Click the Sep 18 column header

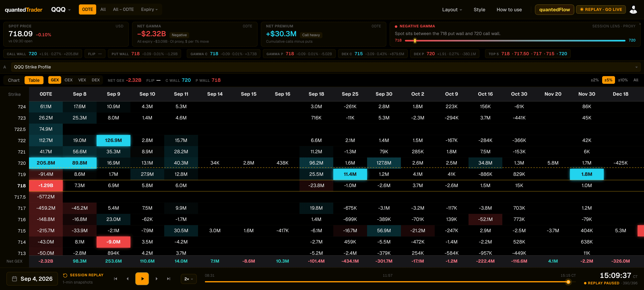316,94
